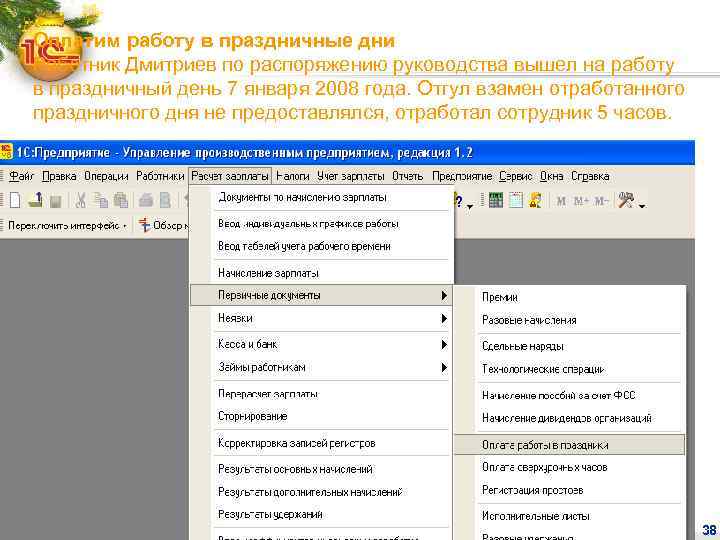Click the Open file toolbar icon
The image size is (720, 540).
[35, 201]
